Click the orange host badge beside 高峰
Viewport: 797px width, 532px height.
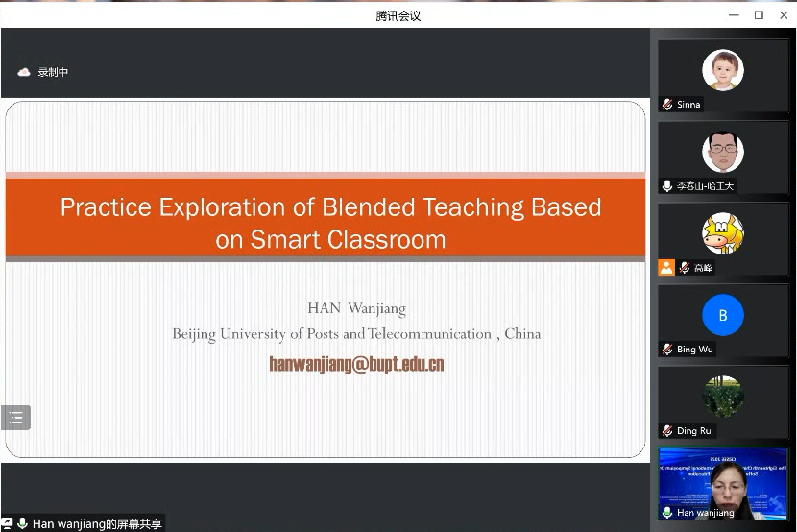666,268
